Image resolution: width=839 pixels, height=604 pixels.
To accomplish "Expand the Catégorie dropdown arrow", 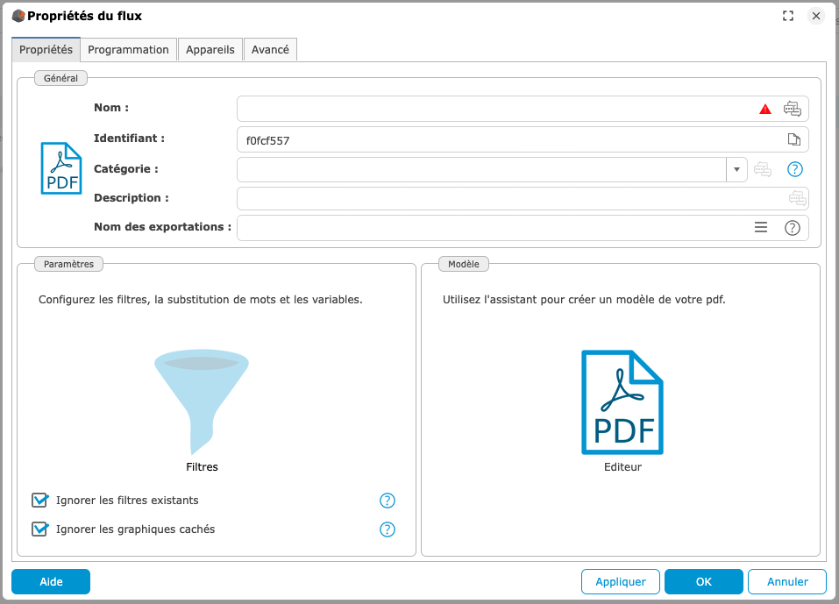I will point(737,170).
